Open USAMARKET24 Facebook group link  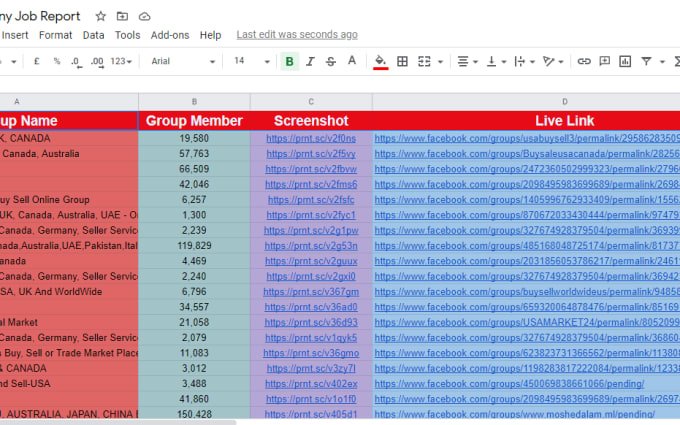click(x=527, y=323)
